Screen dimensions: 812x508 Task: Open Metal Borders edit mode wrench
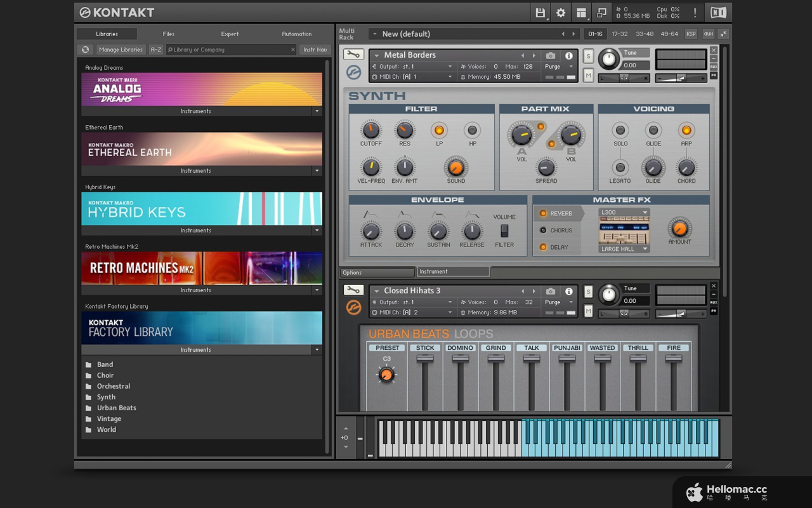353,55
